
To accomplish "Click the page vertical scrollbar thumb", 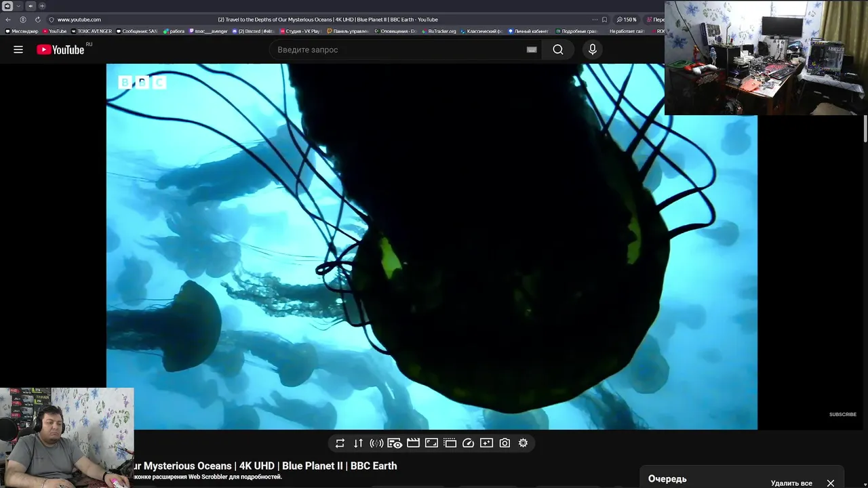I will (x=865, y=129).
